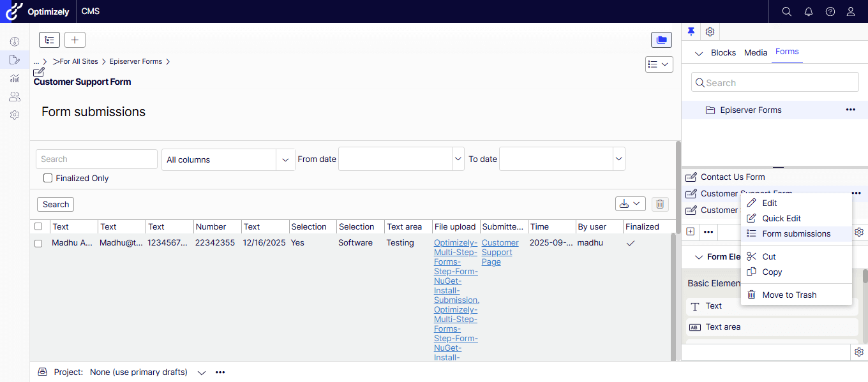This screenshot has height=382, width=868.
Task: Click the plus button to create content
Action: tap(75, 40)
